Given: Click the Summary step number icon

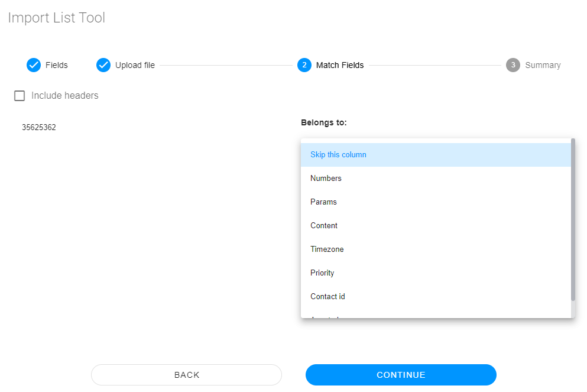Looking at the screenshot, I should click(513, 65).
